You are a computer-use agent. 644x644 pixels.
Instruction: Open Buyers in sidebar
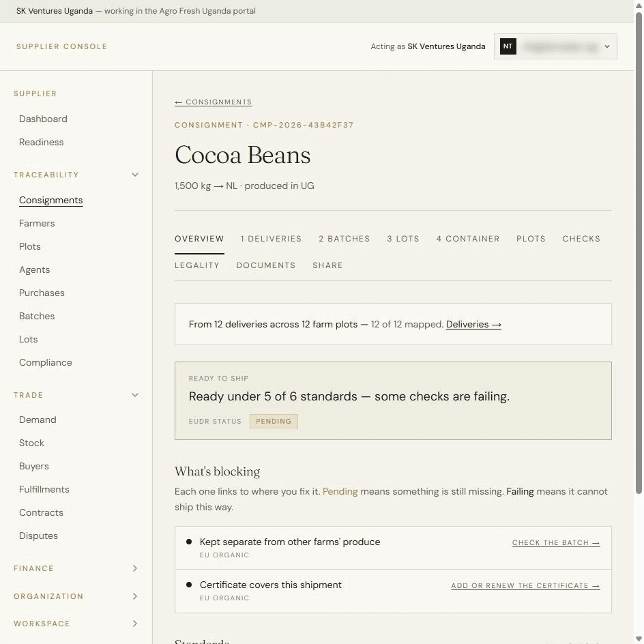(x=34, y=466)
